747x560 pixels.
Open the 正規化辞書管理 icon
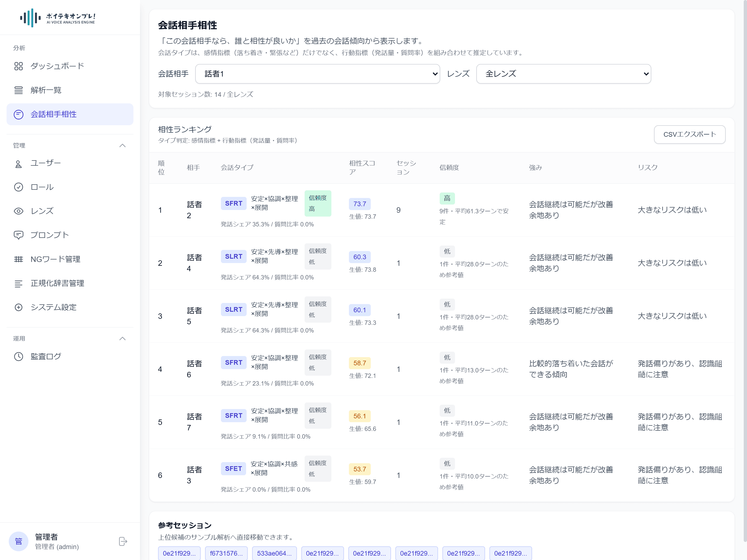[x=19, y=283]
